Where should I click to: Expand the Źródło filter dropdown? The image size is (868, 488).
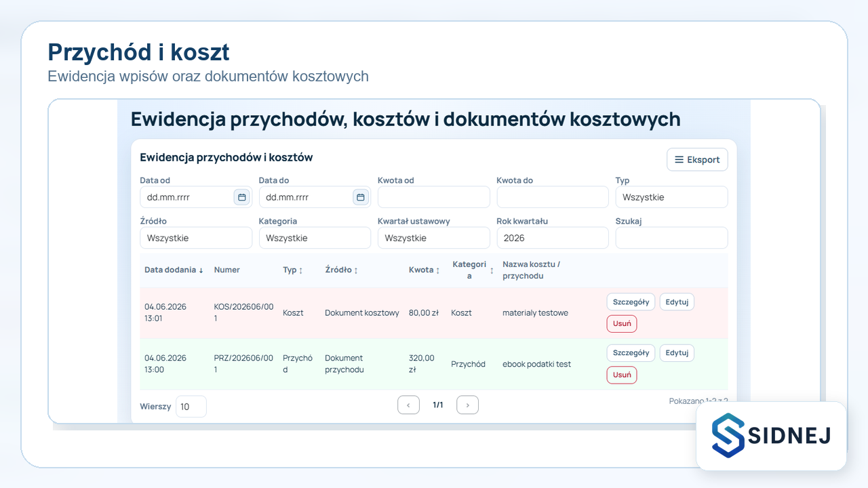click(x=196, y=238)
